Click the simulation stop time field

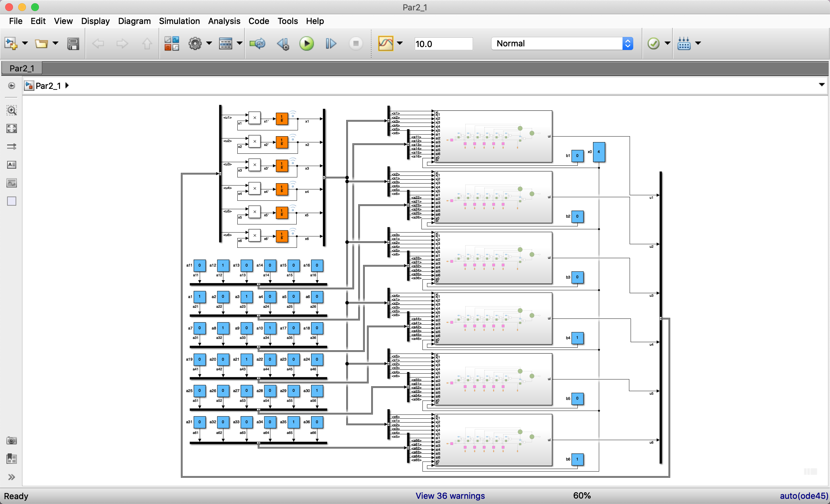443,44
